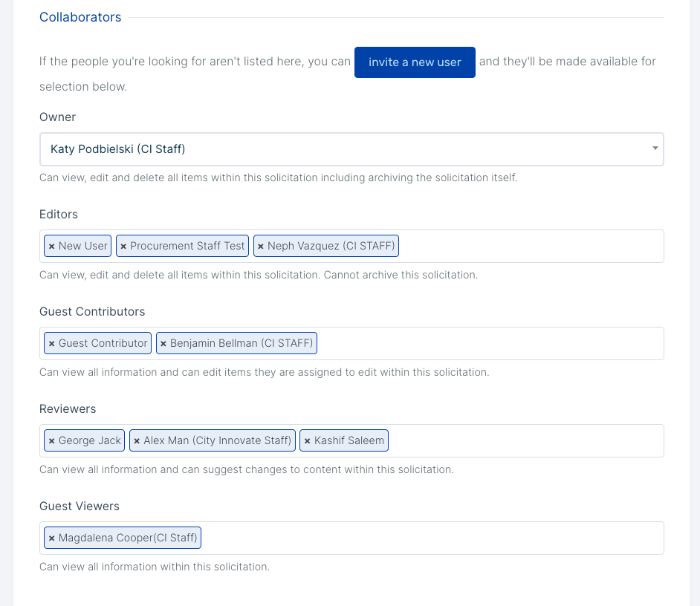Click the Collaborators section heading

pos(80,17)
